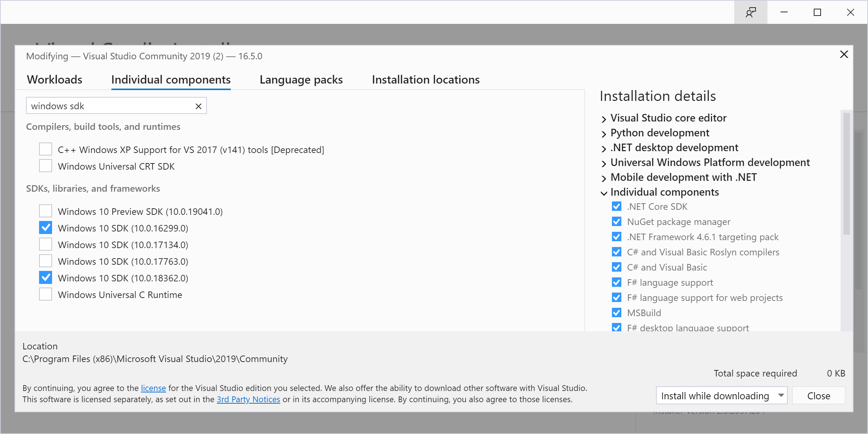The width and height of the screenshot is (868, 434).
Task: Click the Close button
Action: [x=818, y=395]
